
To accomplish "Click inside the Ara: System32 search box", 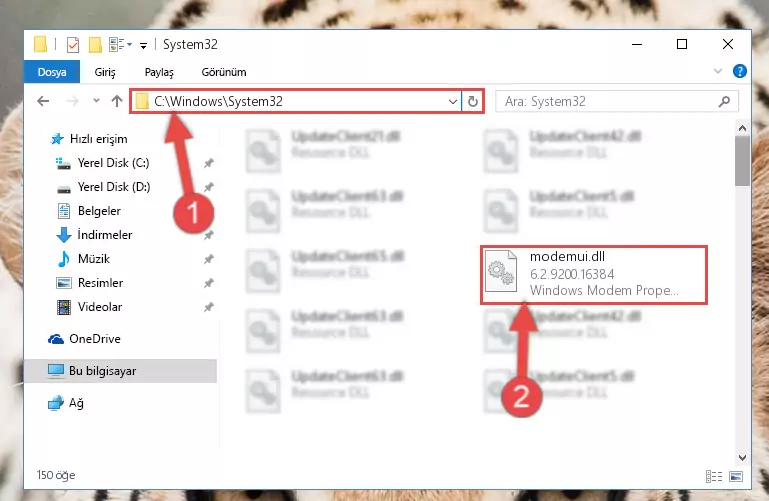I will click(610, 101).
